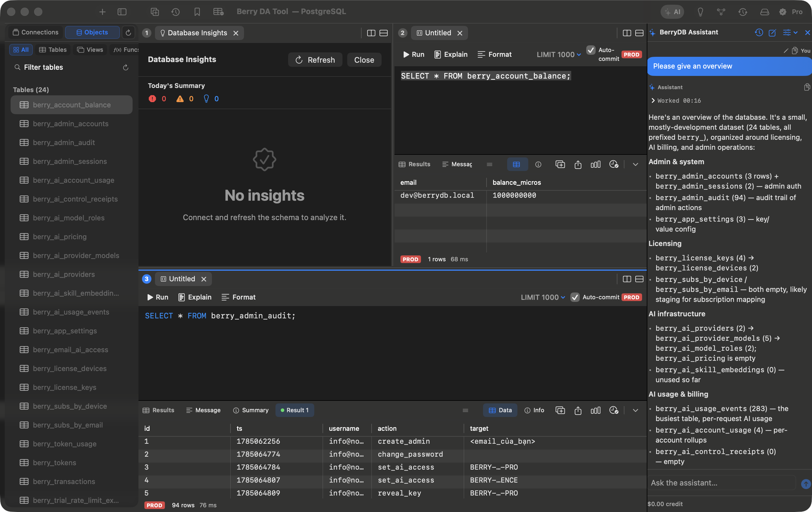Click the add copy rows icon in pane 3 results
Screen dimensions: 812x512
pos(560,410)
